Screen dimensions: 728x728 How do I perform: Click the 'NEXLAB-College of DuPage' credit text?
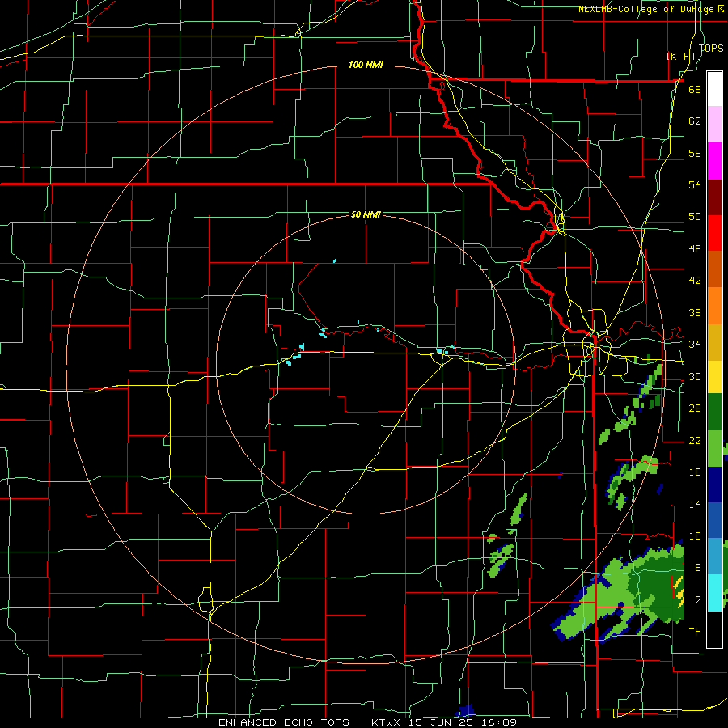(x=647, y=9)
